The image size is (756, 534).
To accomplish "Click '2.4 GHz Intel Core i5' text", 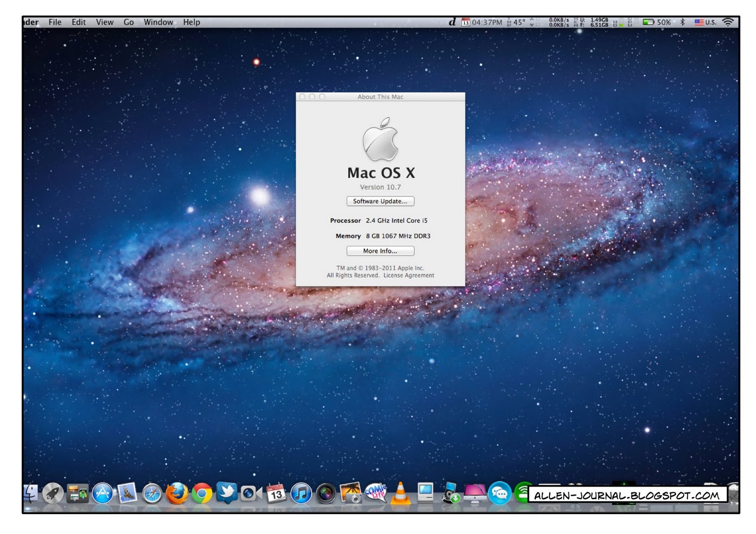I will tap(396, 220).
